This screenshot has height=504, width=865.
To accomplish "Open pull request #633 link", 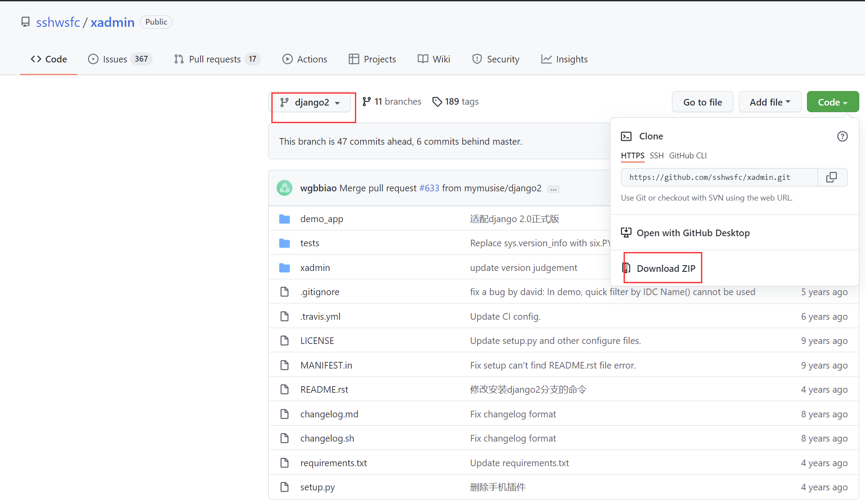I will point(429,188).
